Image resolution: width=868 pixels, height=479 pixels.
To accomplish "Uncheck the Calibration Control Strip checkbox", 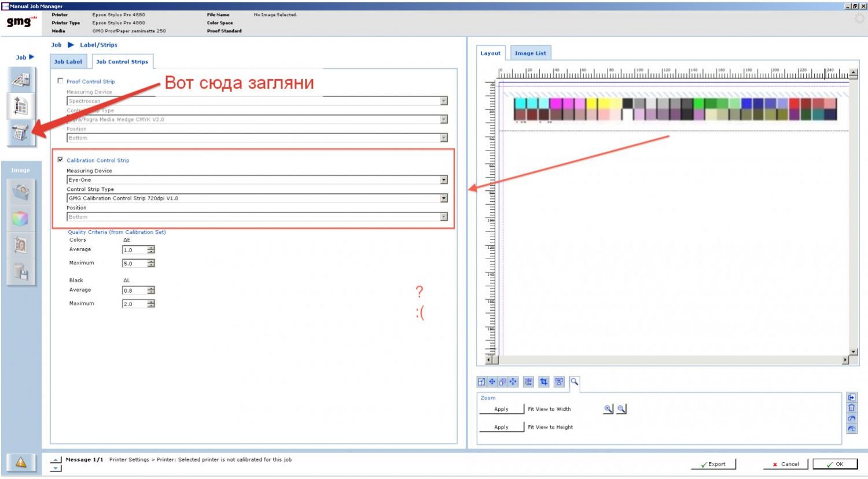I will (x=60, y=160).
